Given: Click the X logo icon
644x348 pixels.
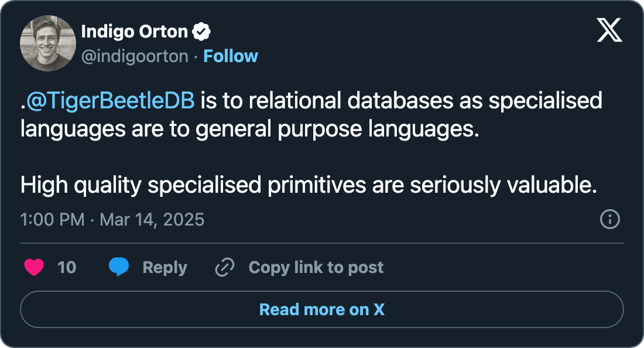Looking at the screenshot, I should coord(609,29).
